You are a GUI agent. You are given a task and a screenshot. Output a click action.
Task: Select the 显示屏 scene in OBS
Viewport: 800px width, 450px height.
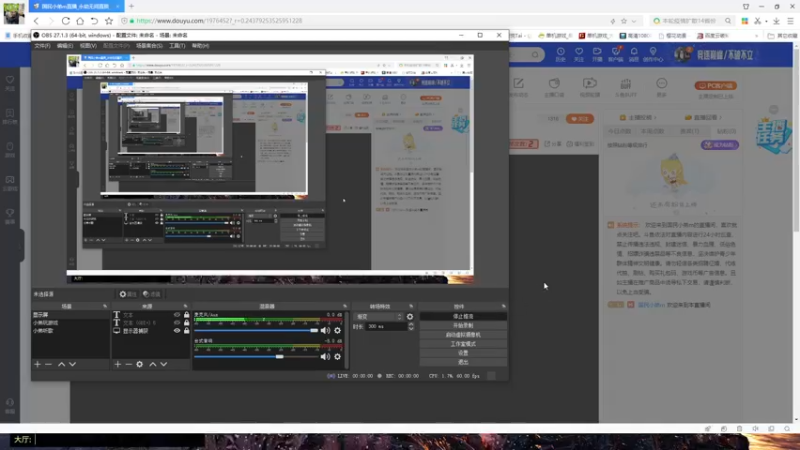[x=70, y=315]
